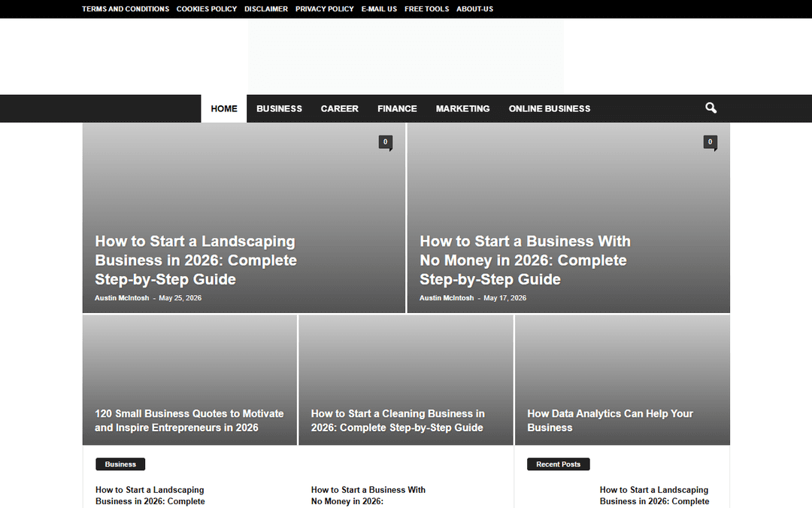Open Terms and Conditions link

pyautogui.click(x=126, y=9)
